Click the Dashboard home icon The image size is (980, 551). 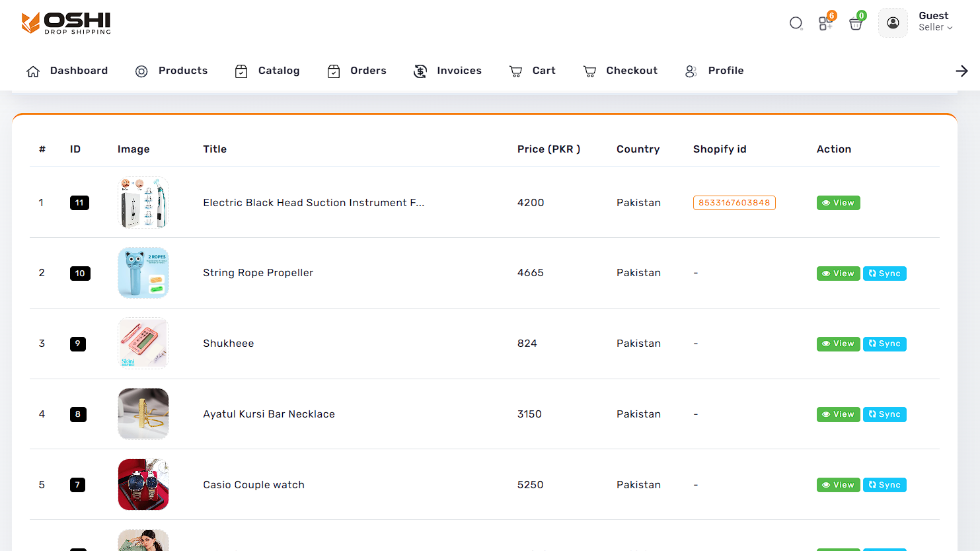[33, 71]
